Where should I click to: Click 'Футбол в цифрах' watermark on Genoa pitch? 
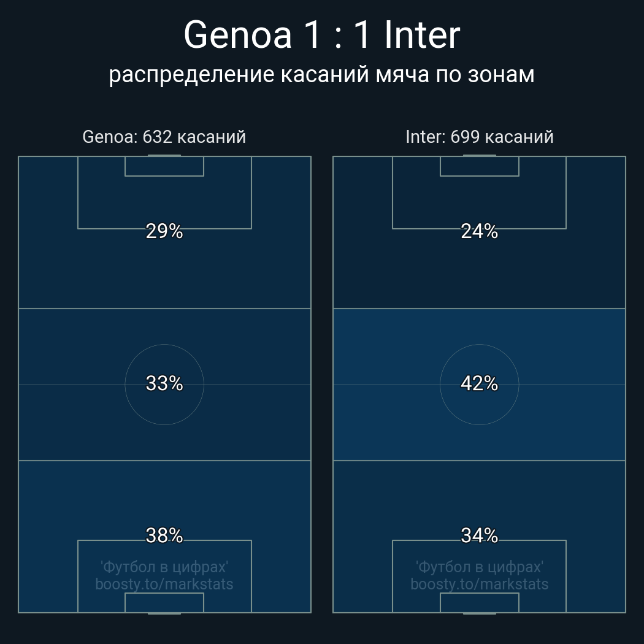click(x=164, y=567)
